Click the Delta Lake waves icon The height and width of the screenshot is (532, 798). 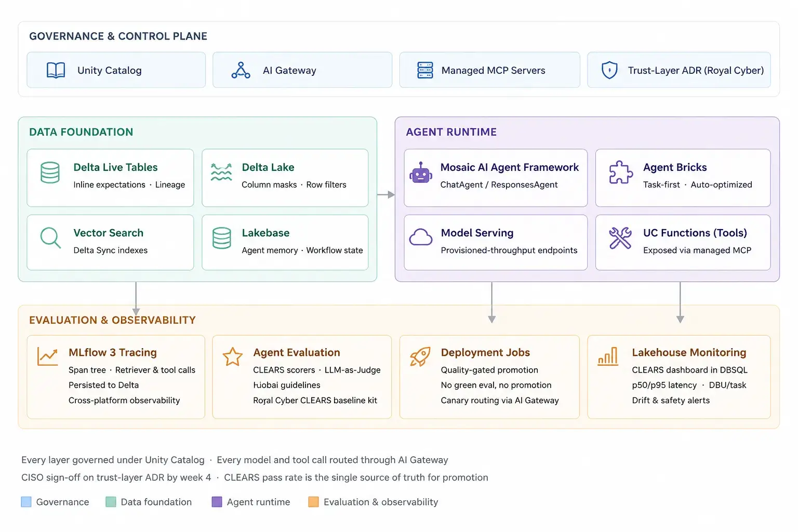[221, 172]
